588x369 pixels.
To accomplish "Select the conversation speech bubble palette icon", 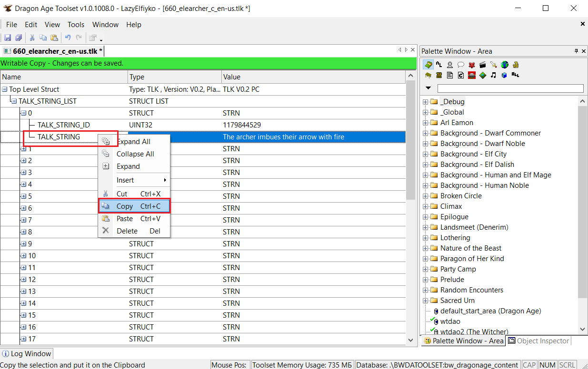I will 460,65.
